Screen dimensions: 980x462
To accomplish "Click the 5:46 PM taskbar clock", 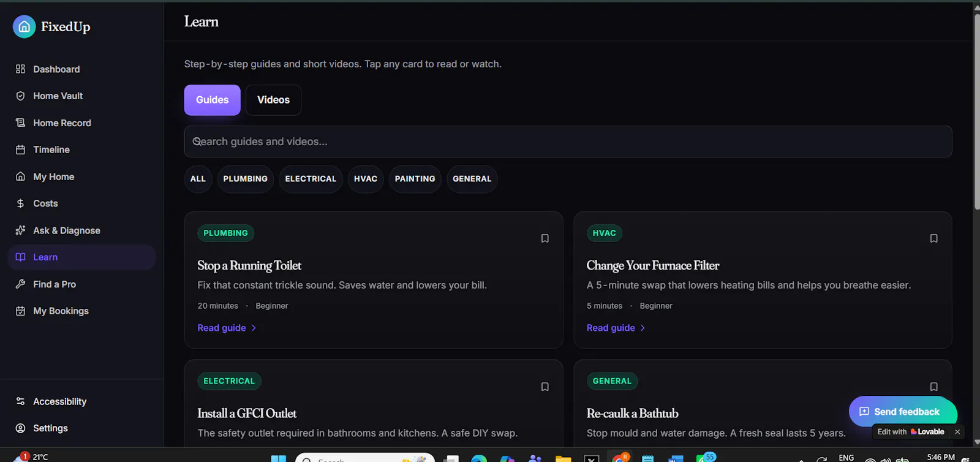I will (x=941, y=457).
